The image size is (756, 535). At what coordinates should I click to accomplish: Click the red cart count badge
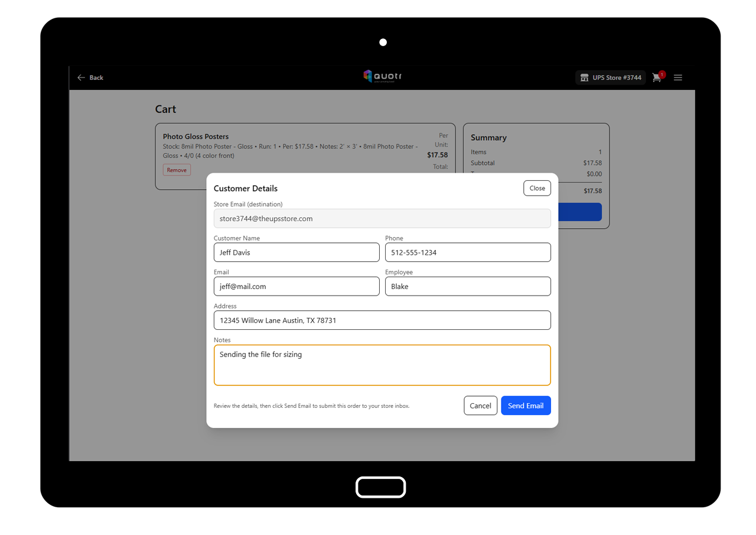tap(662, 74)
